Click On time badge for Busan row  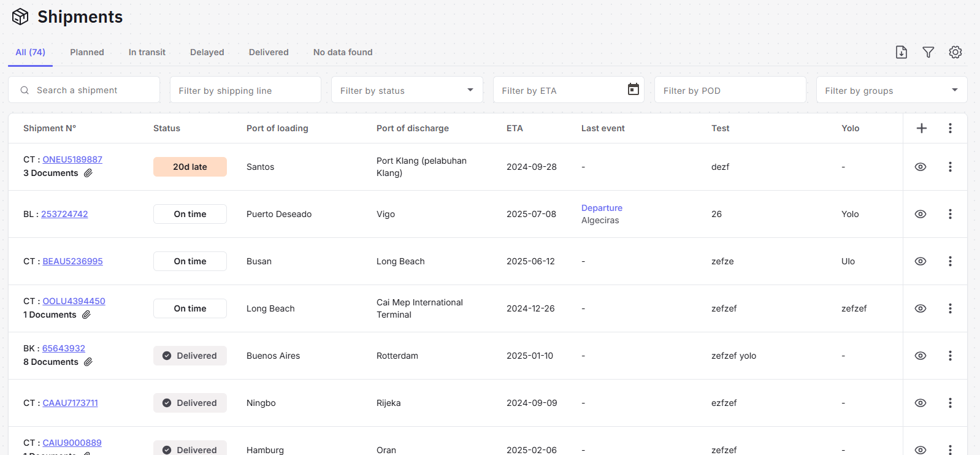point(190,261)
